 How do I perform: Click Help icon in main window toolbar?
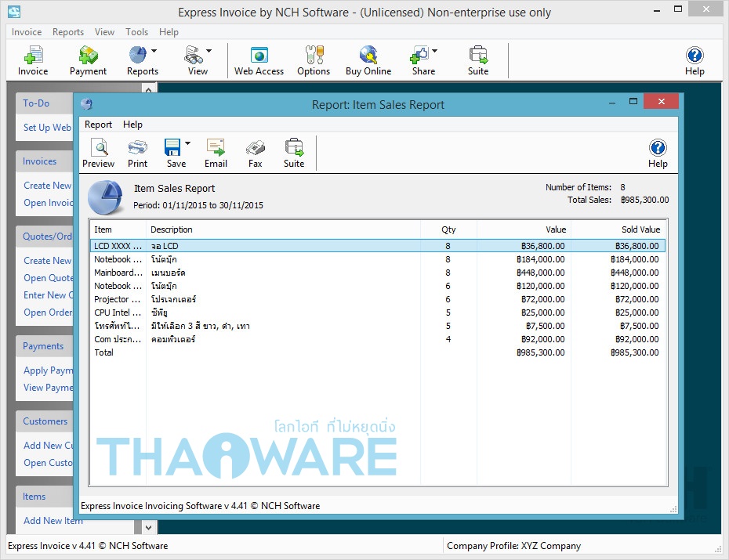[x=695, y=60]
